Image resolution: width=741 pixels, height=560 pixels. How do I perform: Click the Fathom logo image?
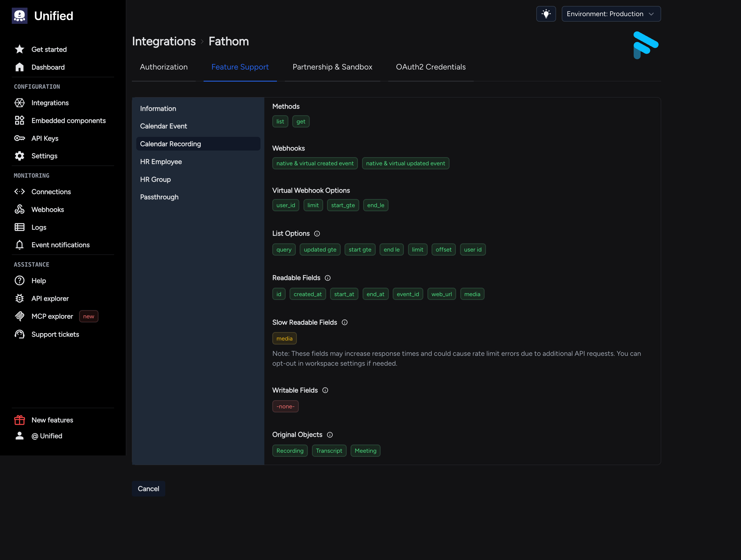646,45
